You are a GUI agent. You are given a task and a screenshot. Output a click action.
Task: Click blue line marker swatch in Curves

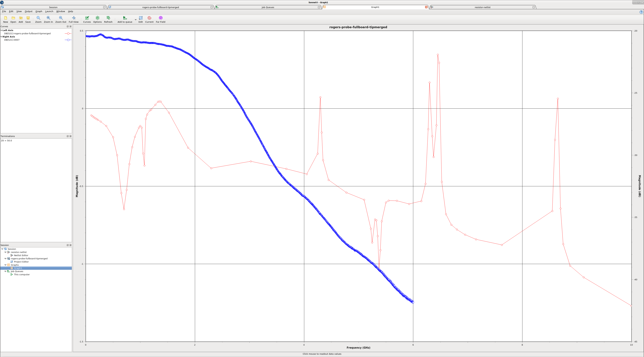coord(68,40)
